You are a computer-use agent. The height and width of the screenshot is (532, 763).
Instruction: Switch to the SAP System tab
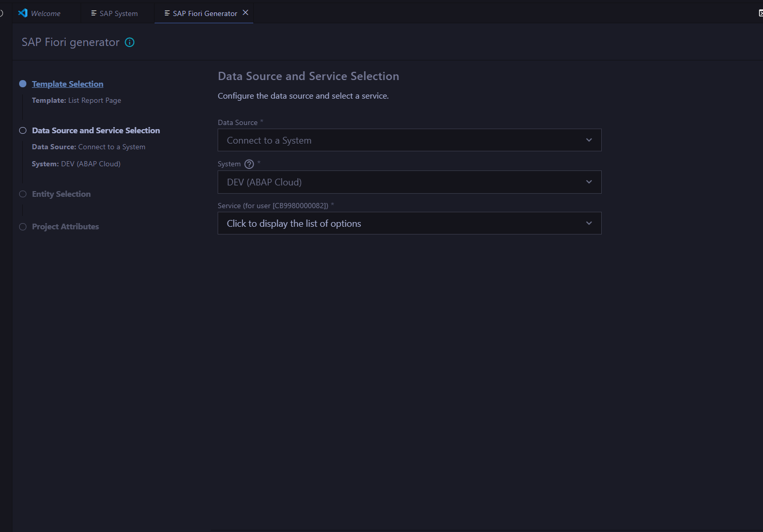[x=118, y=13]
